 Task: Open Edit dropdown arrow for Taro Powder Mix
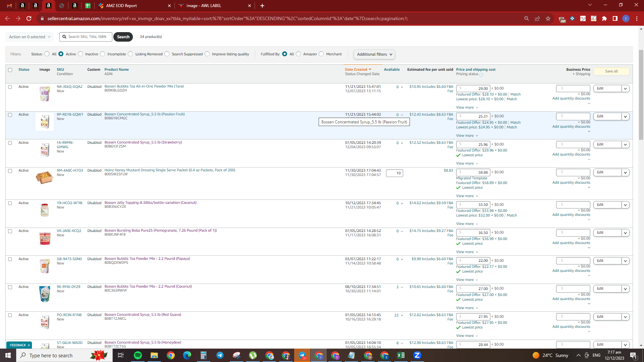(626, 89)
